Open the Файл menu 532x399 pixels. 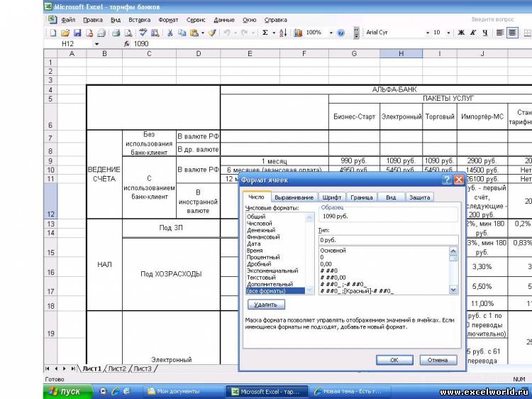68,20
